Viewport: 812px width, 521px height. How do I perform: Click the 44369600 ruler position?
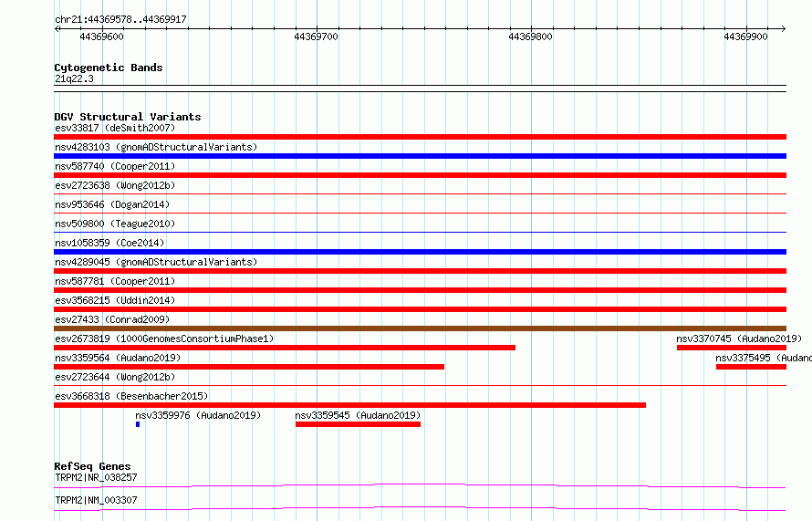101,36
